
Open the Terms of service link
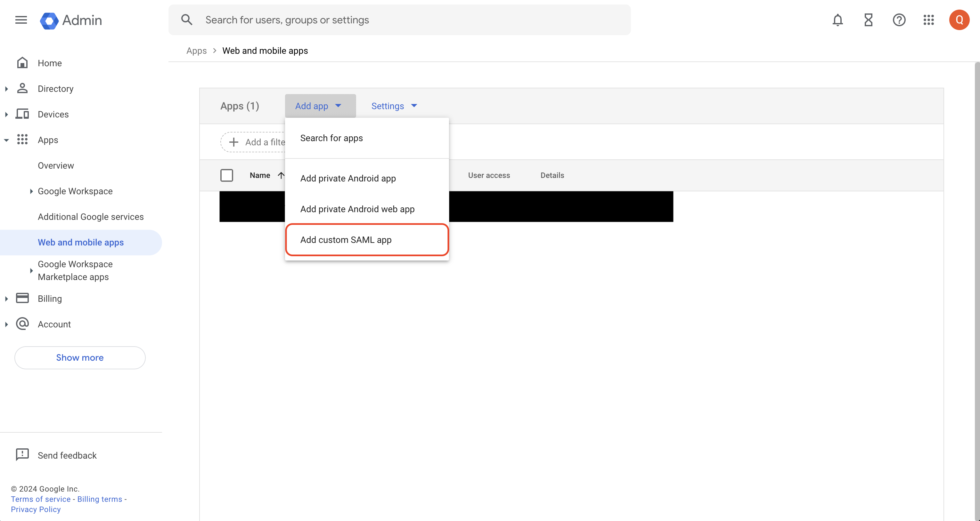click(x=41, y=499)
